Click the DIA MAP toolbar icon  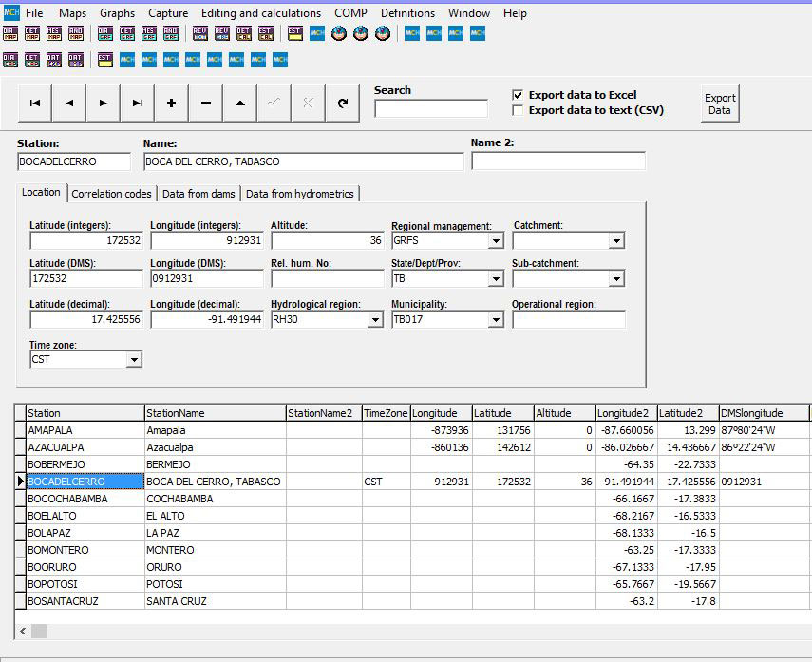[10, 34]
